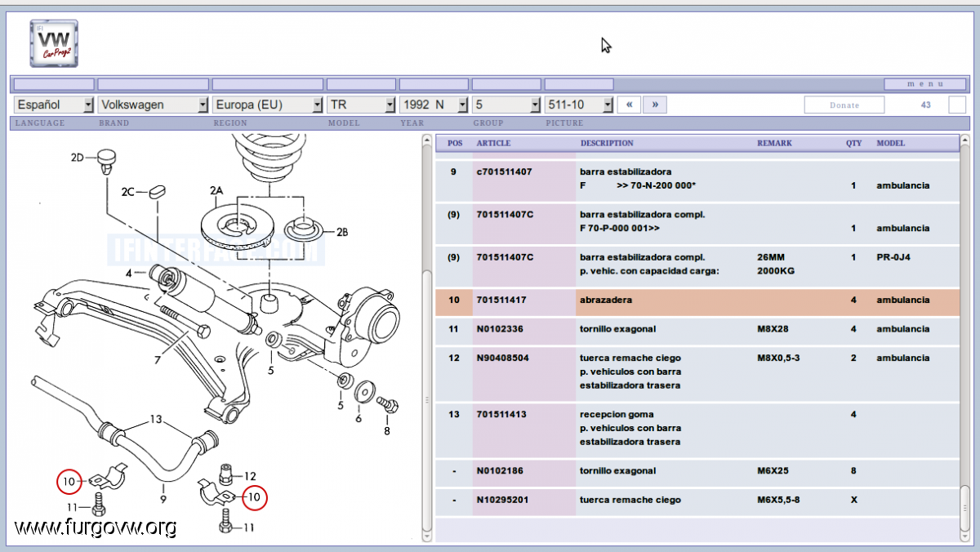
Task: Click the REMARK column header
Action: pyautogui.click(x=774, y=143)
